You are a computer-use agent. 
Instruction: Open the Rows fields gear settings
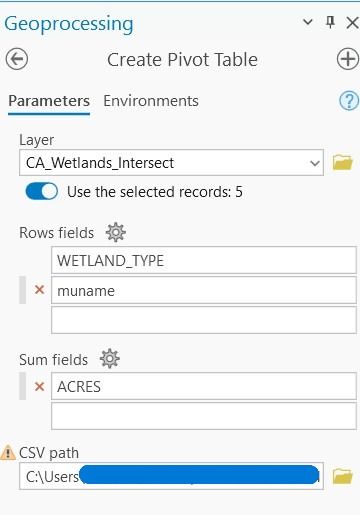pyautogui.click(x=115, y=232)
